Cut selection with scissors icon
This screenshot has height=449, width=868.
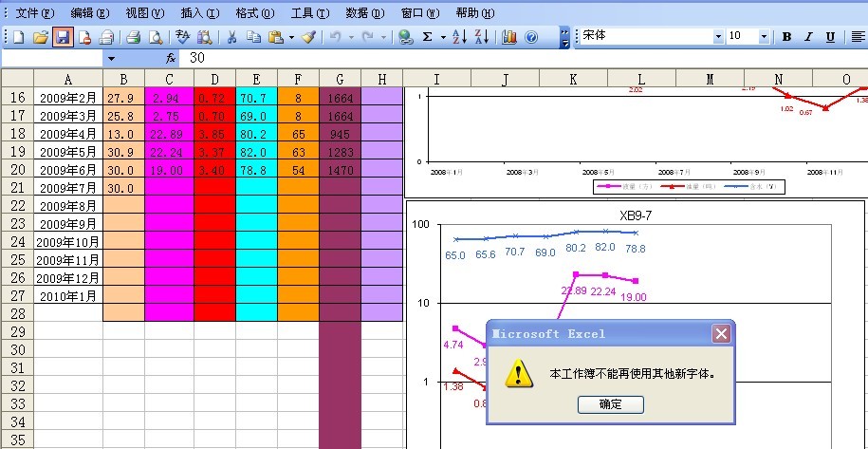pos(232,37)
